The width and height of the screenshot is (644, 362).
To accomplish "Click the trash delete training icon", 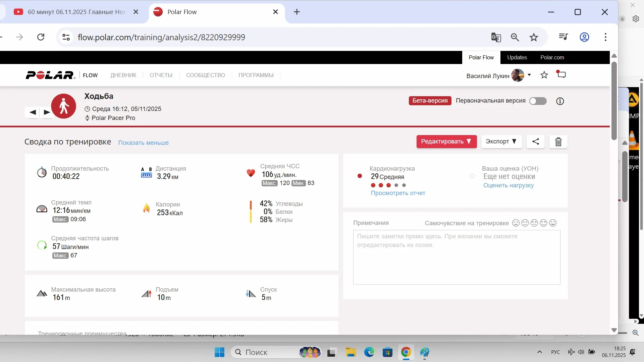I will (558, 142).
